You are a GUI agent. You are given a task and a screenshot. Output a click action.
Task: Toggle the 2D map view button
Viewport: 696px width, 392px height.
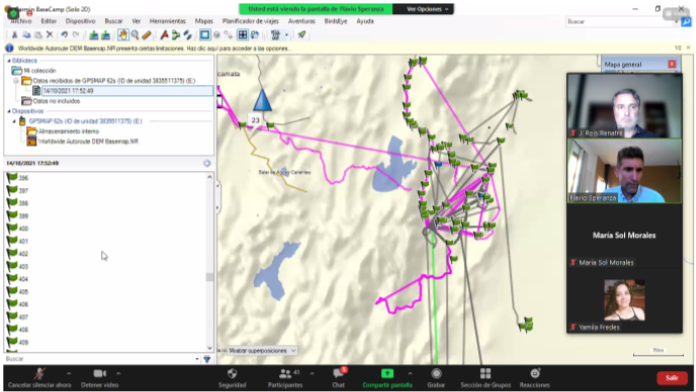[x=205, y=35]
